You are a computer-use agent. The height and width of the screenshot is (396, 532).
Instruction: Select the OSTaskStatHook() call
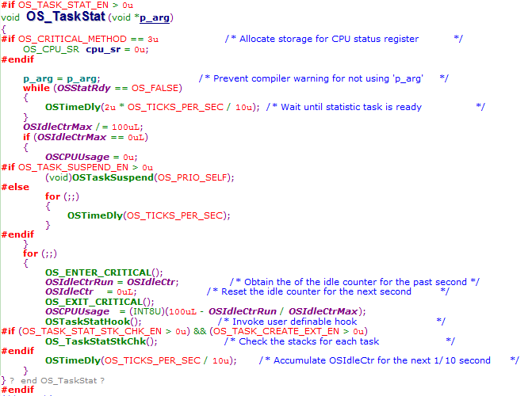(x=94, y=322)
